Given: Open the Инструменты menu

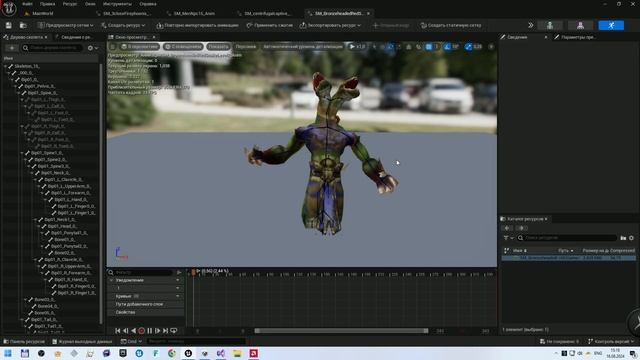Looking at the screenshot, I should (117, 4).
